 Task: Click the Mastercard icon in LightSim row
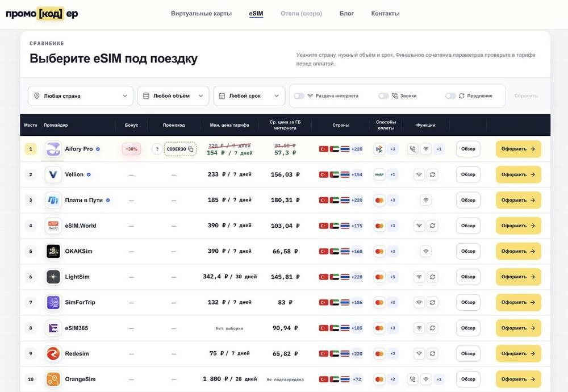[379, 277]
